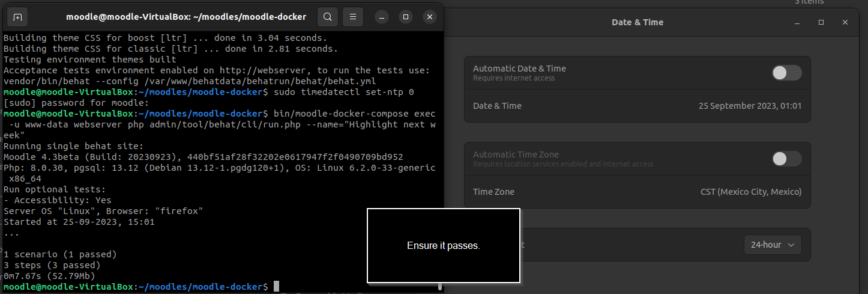Click the 'Building theme CSS for boost' line
Viewport: 868px width, 294px height.
click(x=166, y=38)
